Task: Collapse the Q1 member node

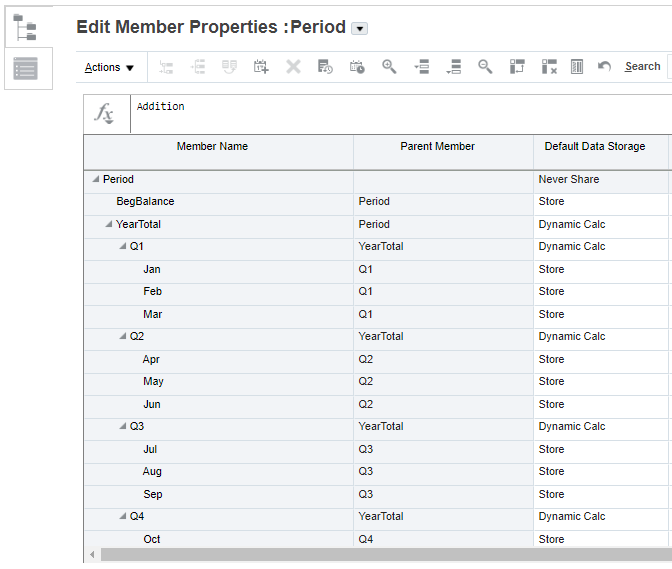Action: pos(122,247)
